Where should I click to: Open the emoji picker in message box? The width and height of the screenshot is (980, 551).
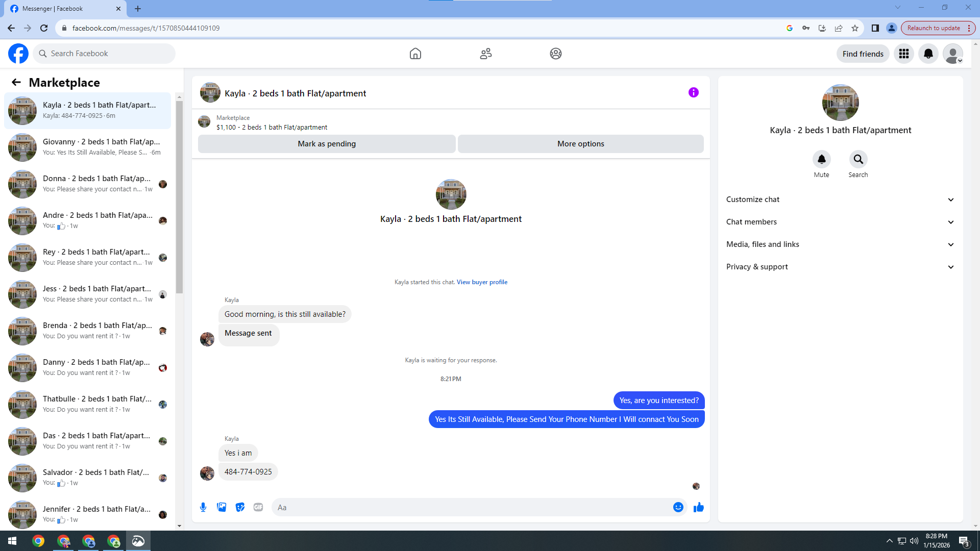[x=678, y=507]
